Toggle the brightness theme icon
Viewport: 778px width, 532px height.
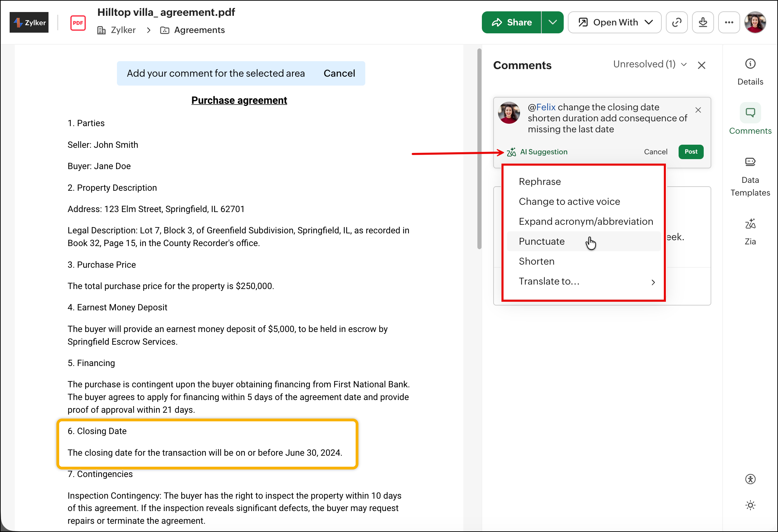click(x=750, y=505)
